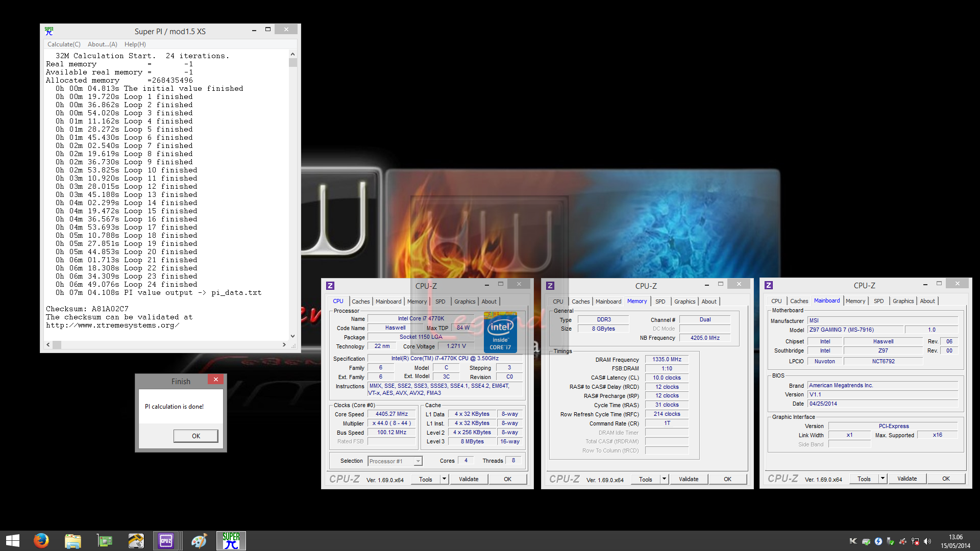Viewport: 980px width, 551px height.
Task: Click Tools in the Mainboard CPU-Z window
Action: tap(864, 479)
